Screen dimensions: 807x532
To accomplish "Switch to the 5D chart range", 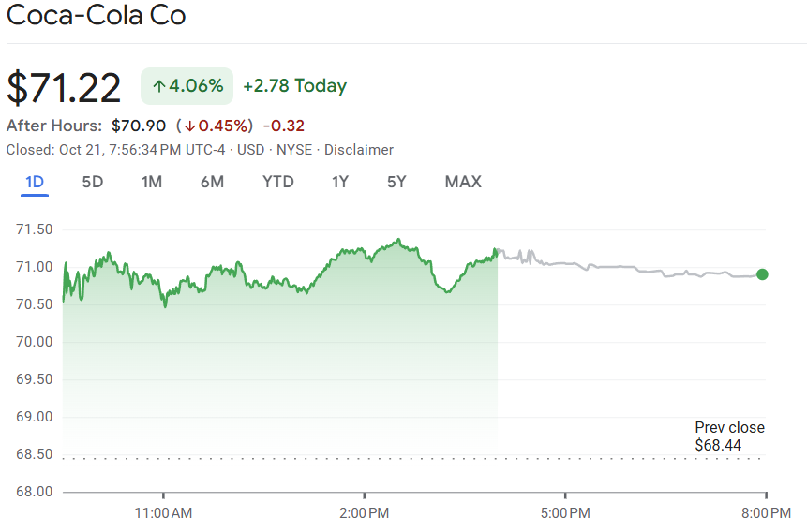I will [x=92, y=182].
